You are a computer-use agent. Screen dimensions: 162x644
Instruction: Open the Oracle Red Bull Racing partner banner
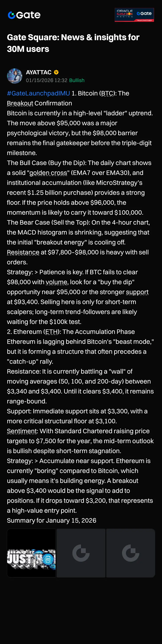point(134,15)
